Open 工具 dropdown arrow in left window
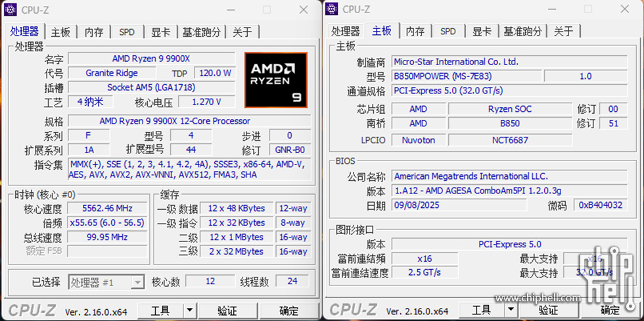Screen dimensions: 644x321 [189, 310]
